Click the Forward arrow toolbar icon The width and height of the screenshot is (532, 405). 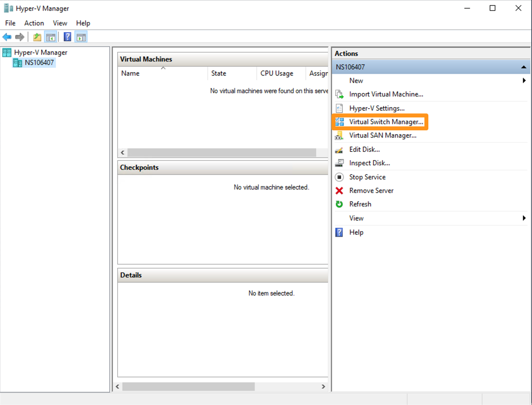pos(20,37)
